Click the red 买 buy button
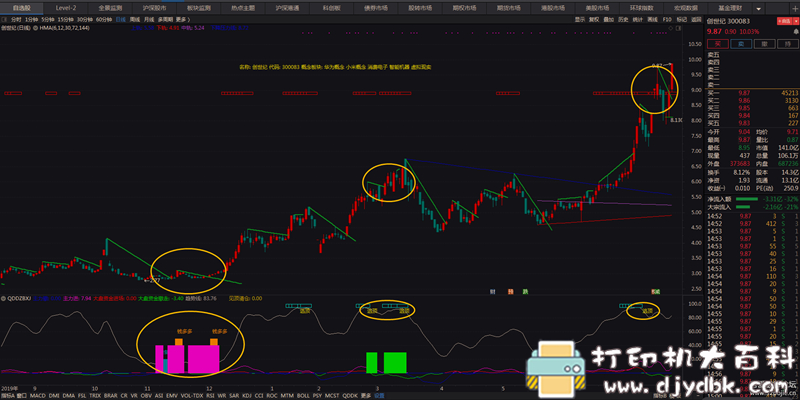This screenshot has height=400, width=800. pyautogui.click(x=717, y=44)
